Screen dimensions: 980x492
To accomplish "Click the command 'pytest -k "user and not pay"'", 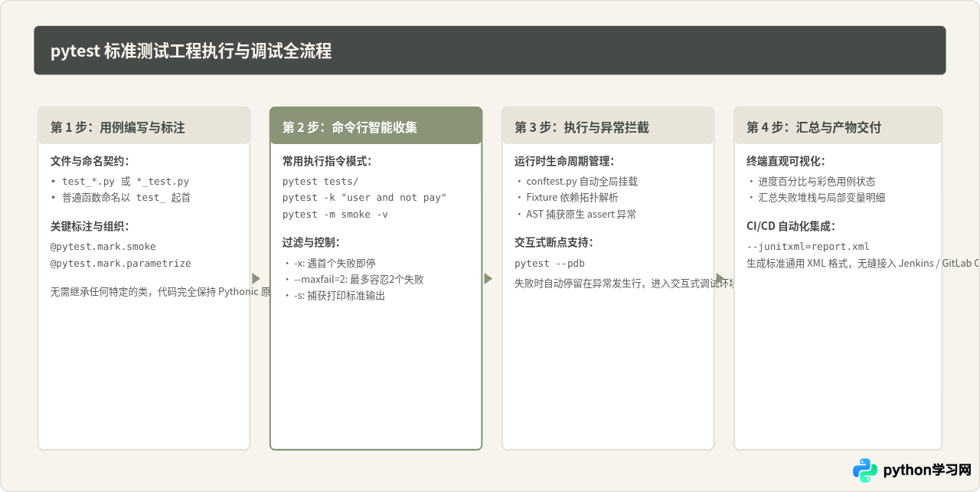I will click(x=364, y=198).
